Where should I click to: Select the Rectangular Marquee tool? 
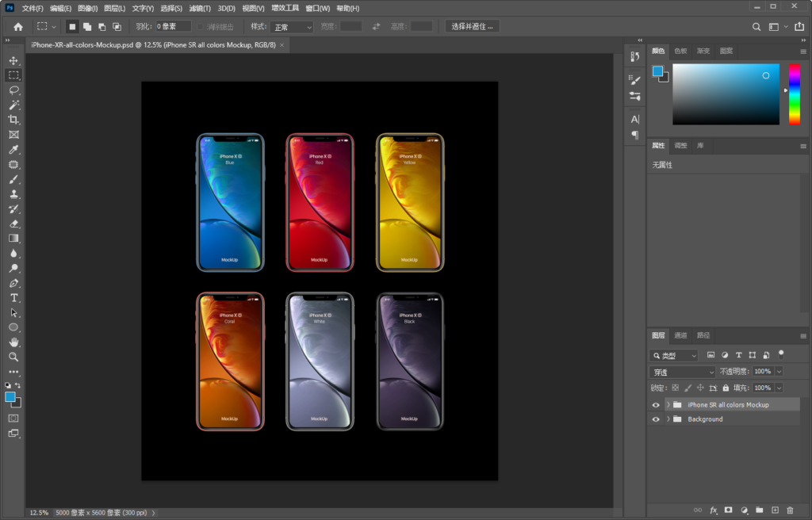[13, 75]
